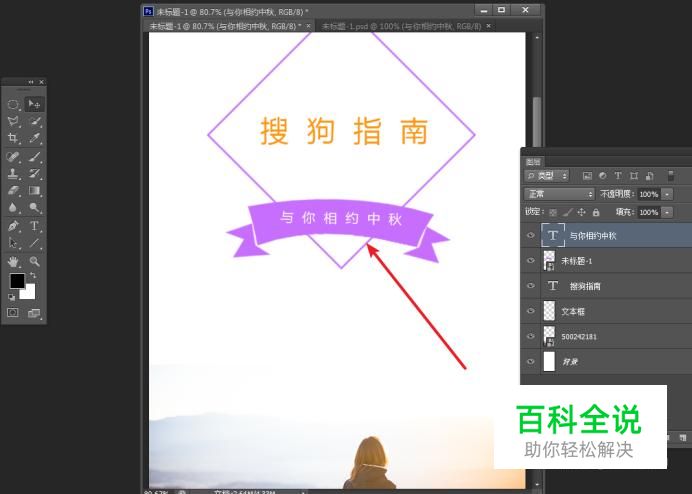
Task: Lock all layer attributes
Action: [596, 212]
